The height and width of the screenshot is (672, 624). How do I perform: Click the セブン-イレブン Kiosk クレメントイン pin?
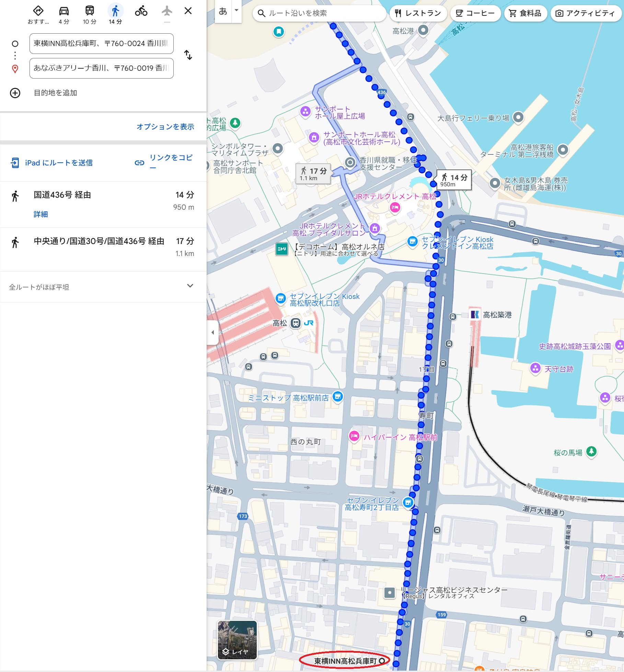click(412, 241)
